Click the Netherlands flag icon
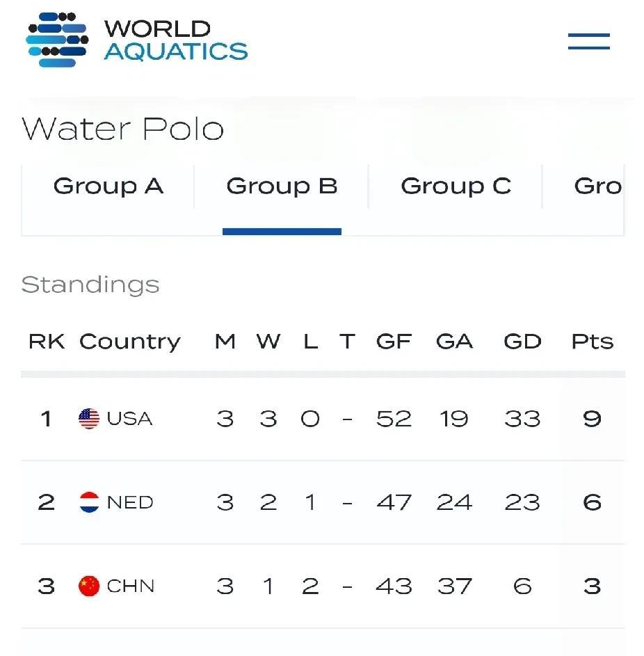 click(x=89, y=502)
